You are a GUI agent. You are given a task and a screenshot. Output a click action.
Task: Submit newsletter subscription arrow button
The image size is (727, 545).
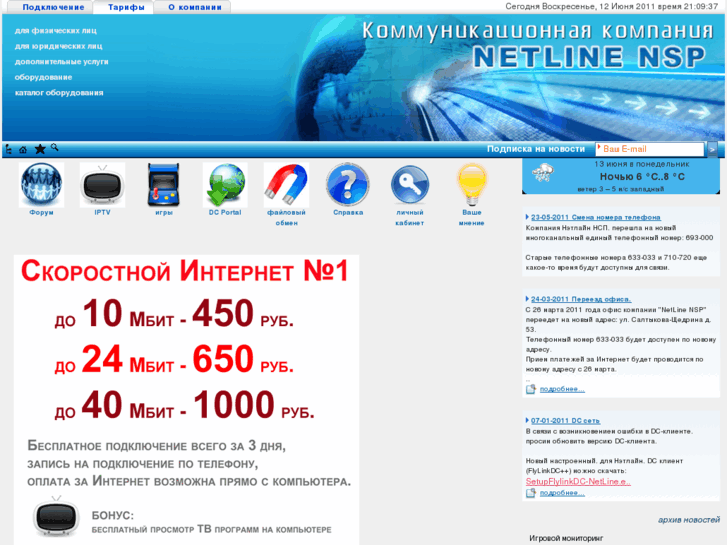coord(712,149)
